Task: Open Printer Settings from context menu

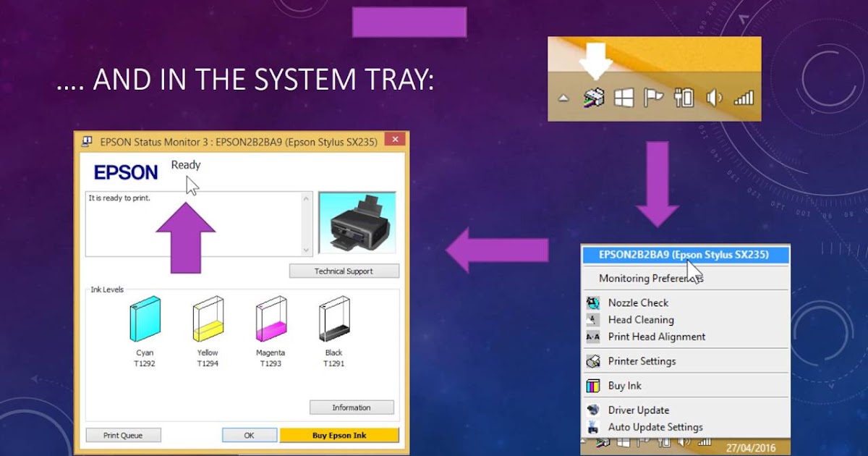Action: click(x=685, y=360)
